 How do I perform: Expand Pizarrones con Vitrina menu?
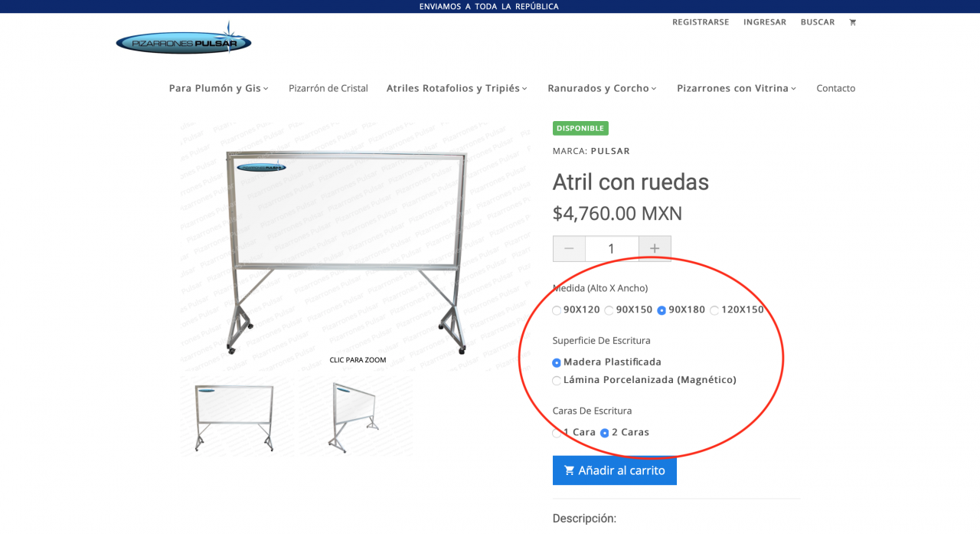point(736,88)
